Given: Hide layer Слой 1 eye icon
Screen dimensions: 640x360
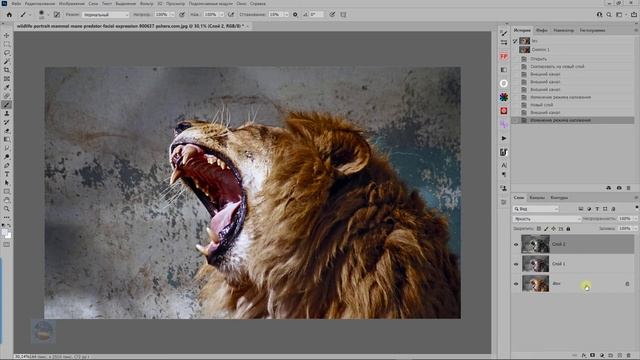Looking at the screenshot, I should [516, 264].
